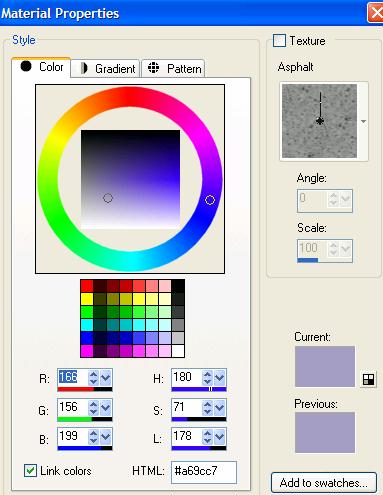Click the S value spinner arrows

[x=207, y=407]
